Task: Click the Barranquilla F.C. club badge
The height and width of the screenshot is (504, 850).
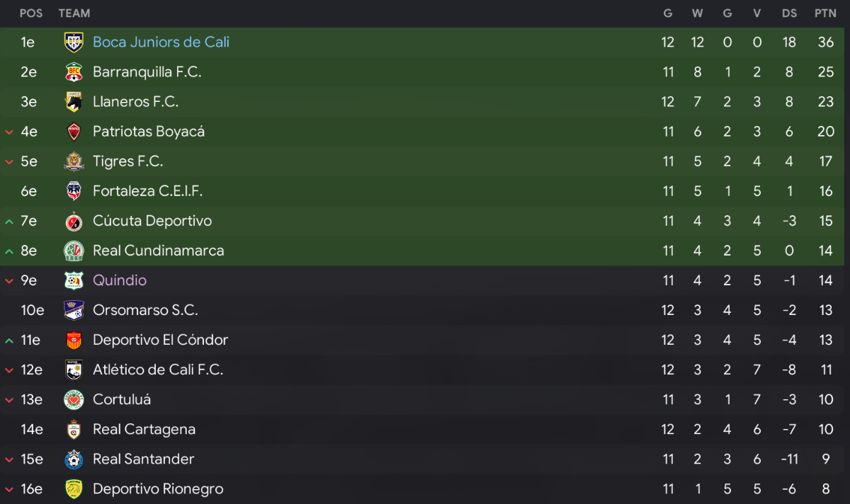Action: coord(74,72)
